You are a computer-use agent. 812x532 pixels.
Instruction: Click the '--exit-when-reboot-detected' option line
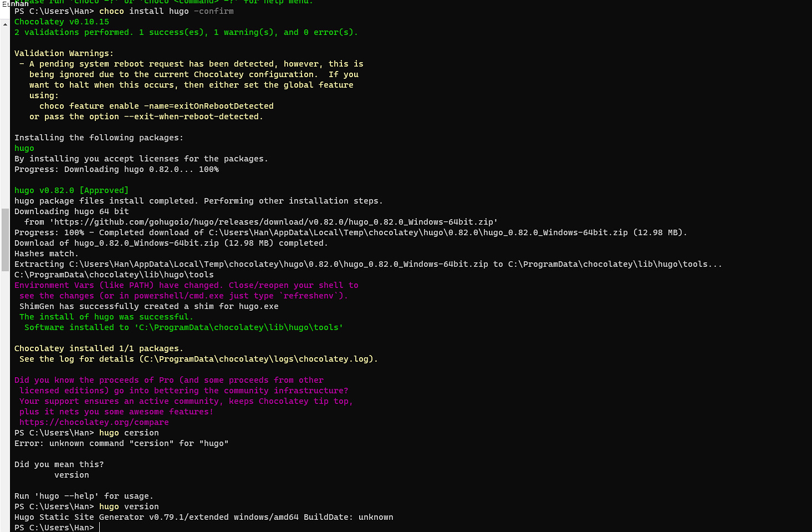pos(146,116)
